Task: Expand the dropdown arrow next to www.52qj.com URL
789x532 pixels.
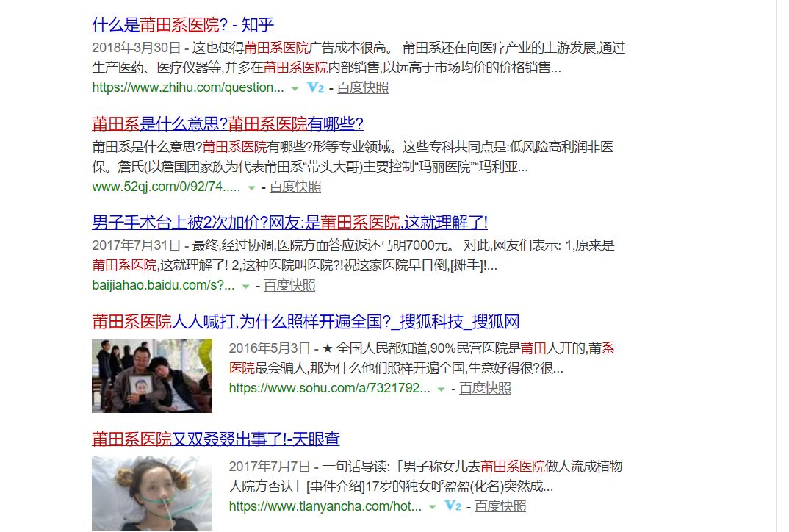Action: [251, 187]
